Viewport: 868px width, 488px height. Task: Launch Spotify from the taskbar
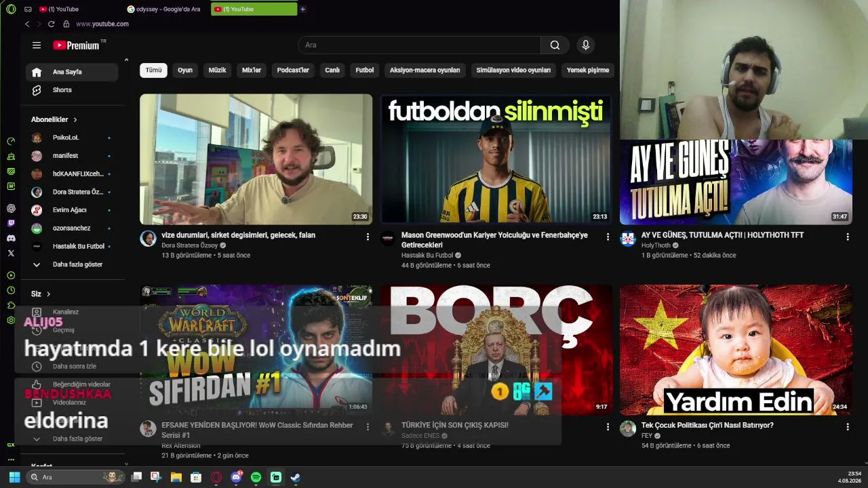(x=256, y=477)
